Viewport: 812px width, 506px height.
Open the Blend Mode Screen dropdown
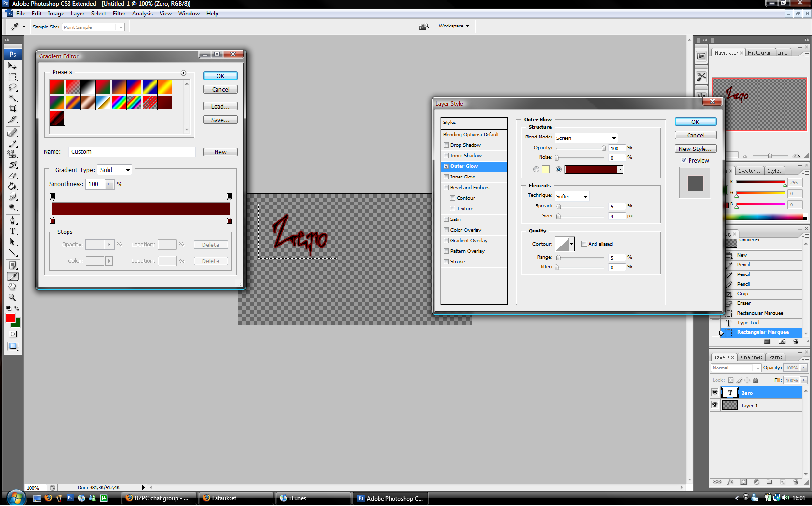point(586,138)
